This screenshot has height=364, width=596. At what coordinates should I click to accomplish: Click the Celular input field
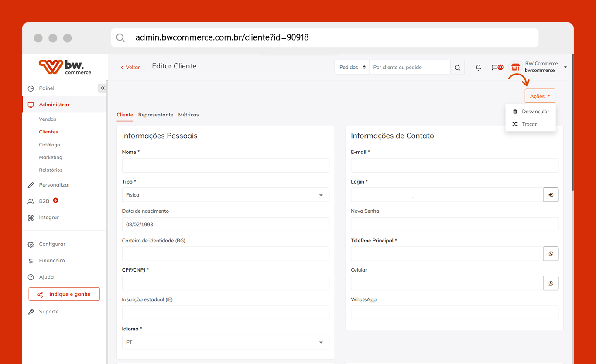[447, 283]
